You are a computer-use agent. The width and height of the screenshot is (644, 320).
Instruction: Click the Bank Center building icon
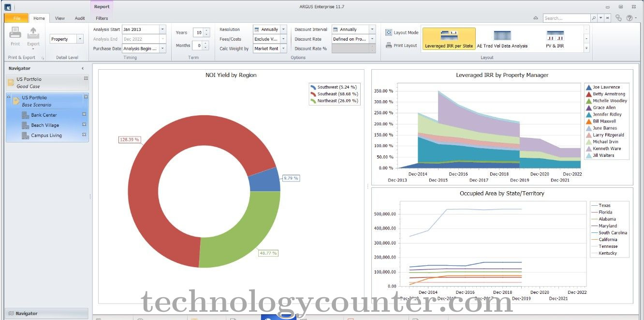(26, 115)
